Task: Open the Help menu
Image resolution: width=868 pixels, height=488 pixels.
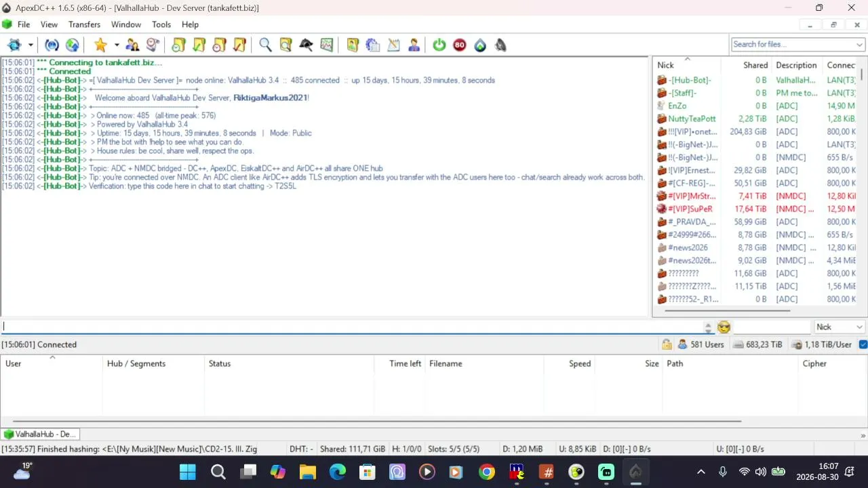Action: (190, 24)
